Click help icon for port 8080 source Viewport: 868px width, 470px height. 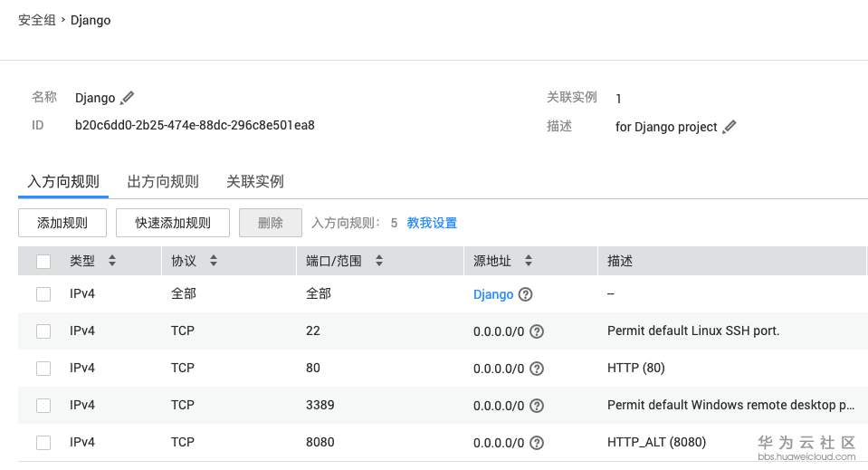tap(537, 443)
